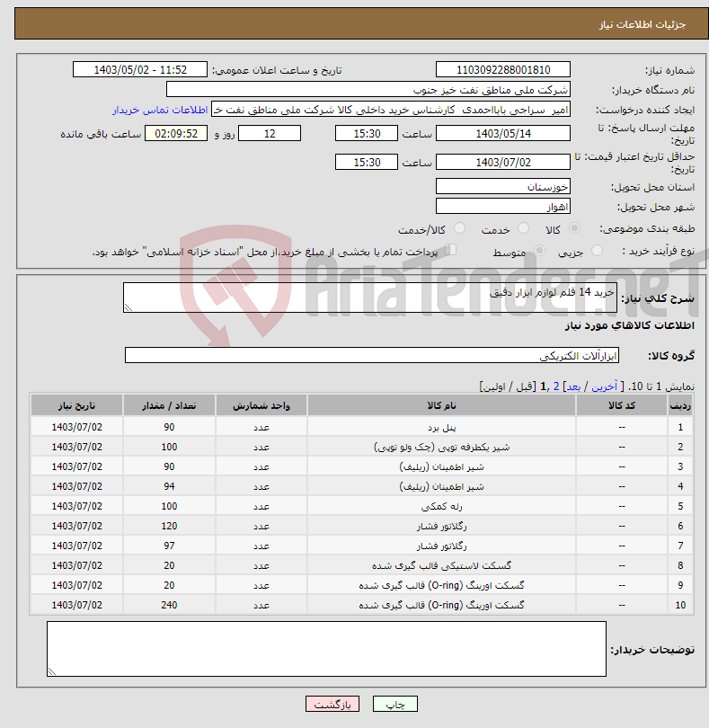Image resolution: width=709 pixels, height=728 pixels.
Task: Click the price validity time 15:30 field
Action: (367, 162)
